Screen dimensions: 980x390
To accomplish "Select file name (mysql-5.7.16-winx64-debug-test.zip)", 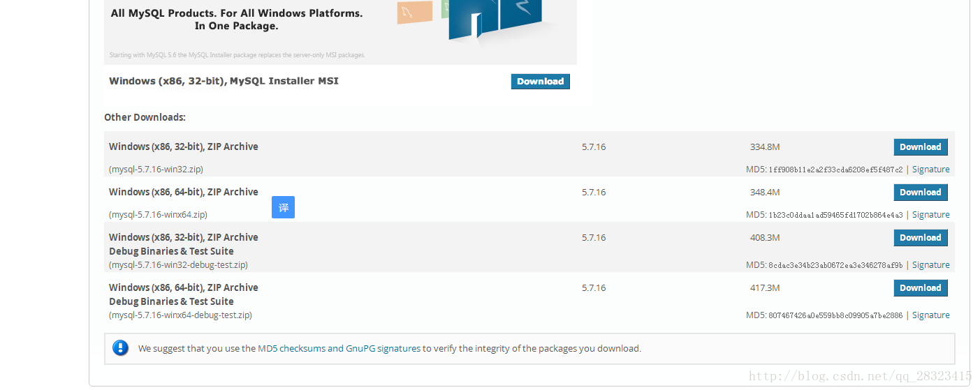I will pyautogui.click(x=180, y=315).
